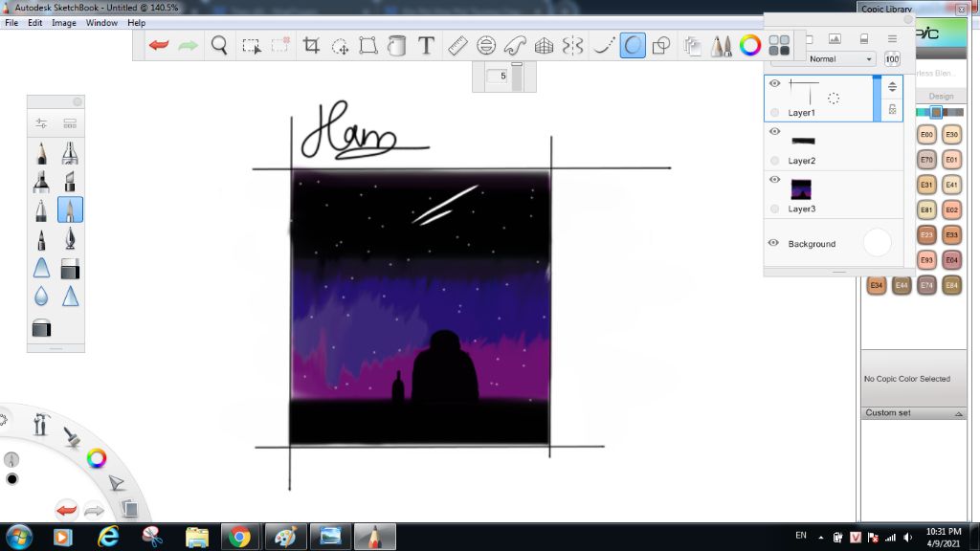
Task: Activate the Distort transform tool
Action: [368, 45]
